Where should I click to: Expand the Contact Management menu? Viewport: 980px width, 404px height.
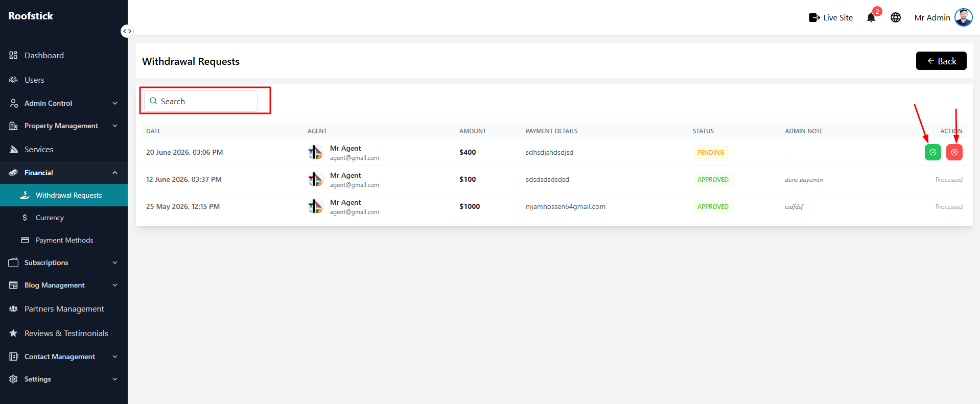click(63, 357)
